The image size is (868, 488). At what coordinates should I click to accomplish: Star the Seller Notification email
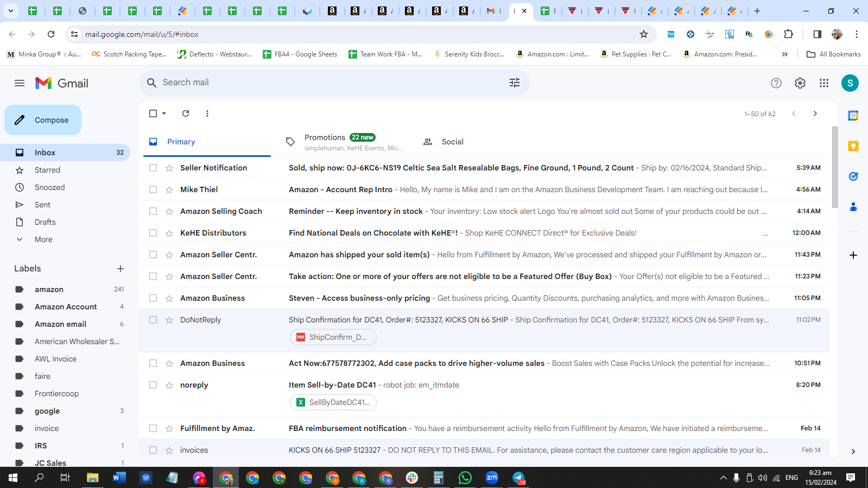click(x=169, y=168)
